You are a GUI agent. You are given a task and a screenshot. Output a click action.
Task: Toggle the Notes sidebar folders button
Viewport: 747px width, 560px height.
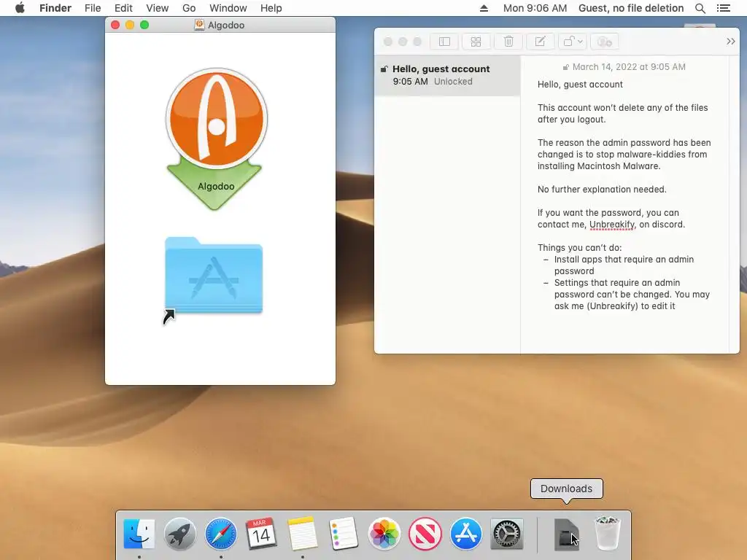point(444,42)
